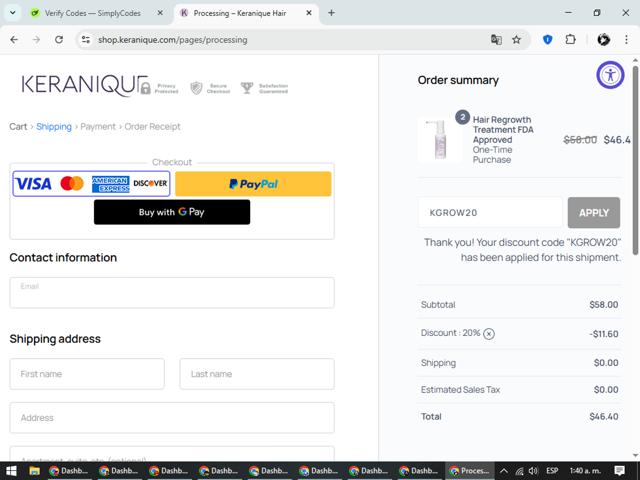Go forward with the forward arrow
The width and height of the screenshot is (640, 480).
[36, 40]
